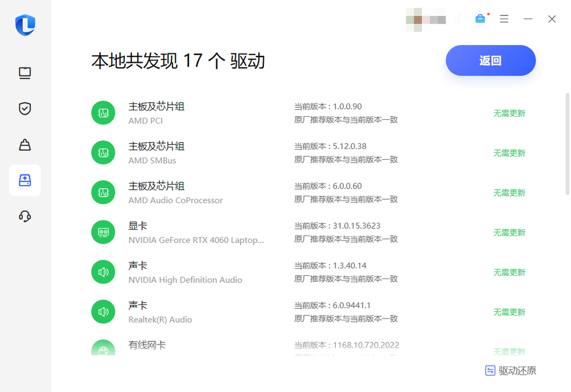571x392 pixels.
Task: Select NVIDIA High Definition Audio entry
Action: (x=185, y=280)
